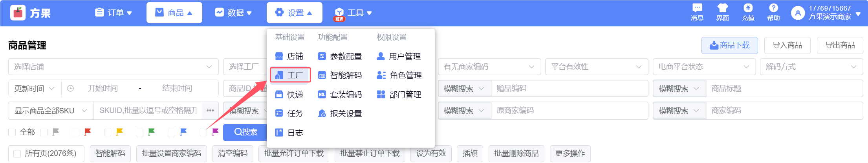Toggle the red flag checkbox
868x163 pixels.
coord(76,132)
